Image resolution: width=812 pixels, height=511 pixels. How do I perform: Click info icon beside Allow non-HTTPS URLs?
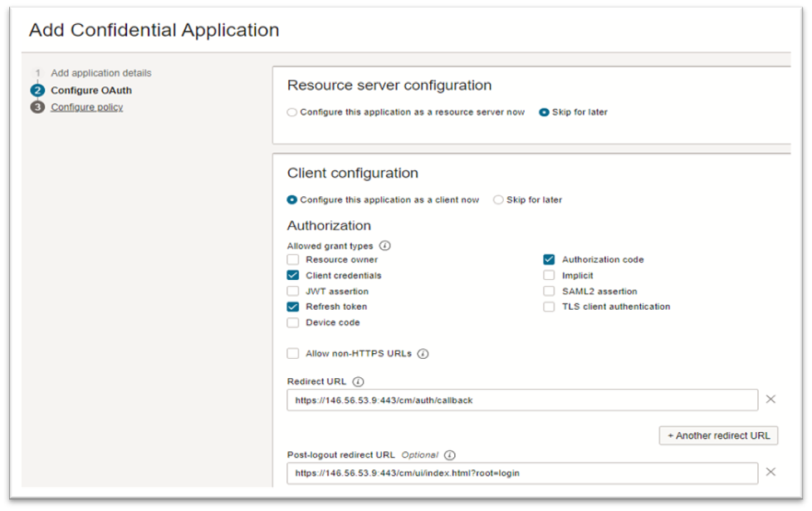(x=423, y=354)
